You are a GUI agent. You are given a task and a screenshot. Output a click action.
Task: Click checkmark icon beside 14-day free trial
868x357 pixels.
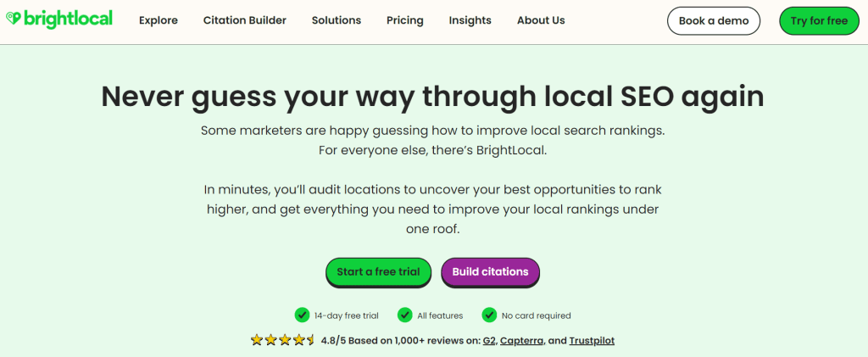click(x=302, y=315)
